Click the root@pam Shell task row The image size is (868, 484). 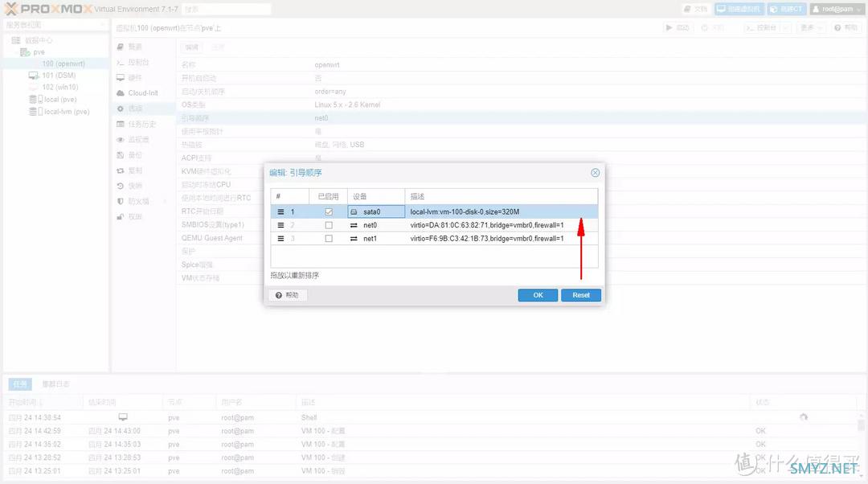(432, 417)
